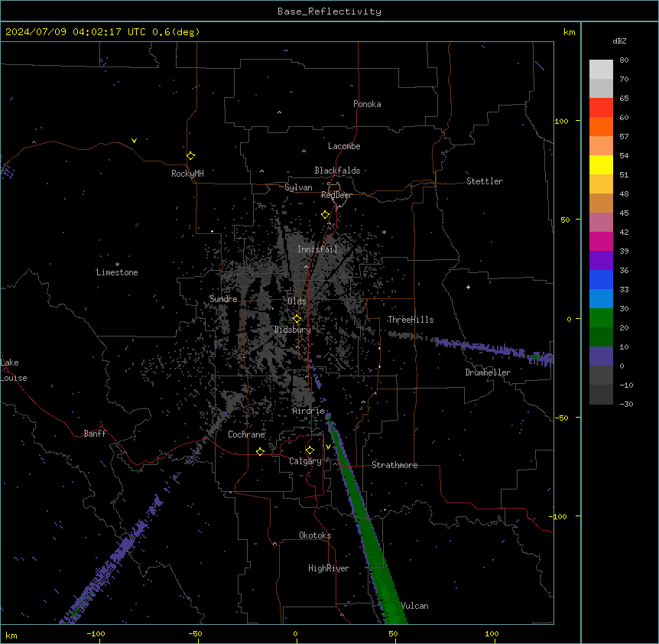Click the yellow diamond marker right of Cochrane
Image resolution: width=659 pixels, height=644 pixels.
tap(260, 451)
